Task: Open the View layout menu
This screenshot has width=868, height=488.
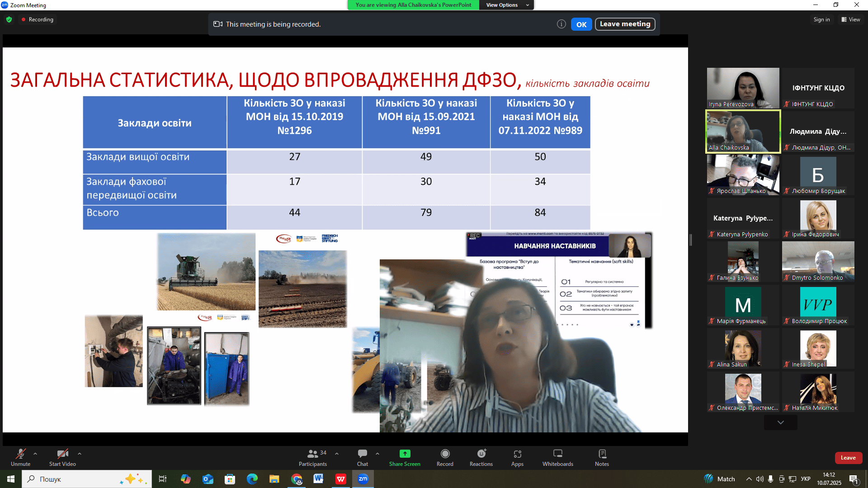Action: point(851,19)
